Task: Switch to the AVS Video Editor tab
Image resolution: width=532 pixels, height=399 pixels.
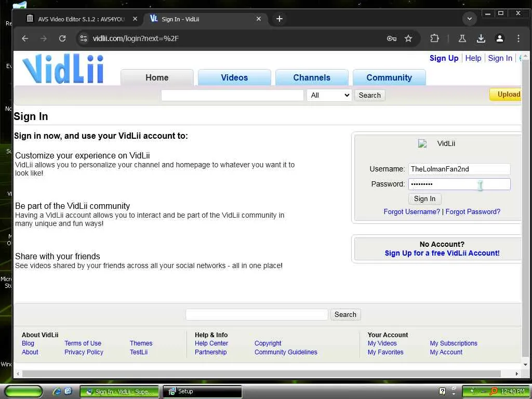Action: click(81, 19)
